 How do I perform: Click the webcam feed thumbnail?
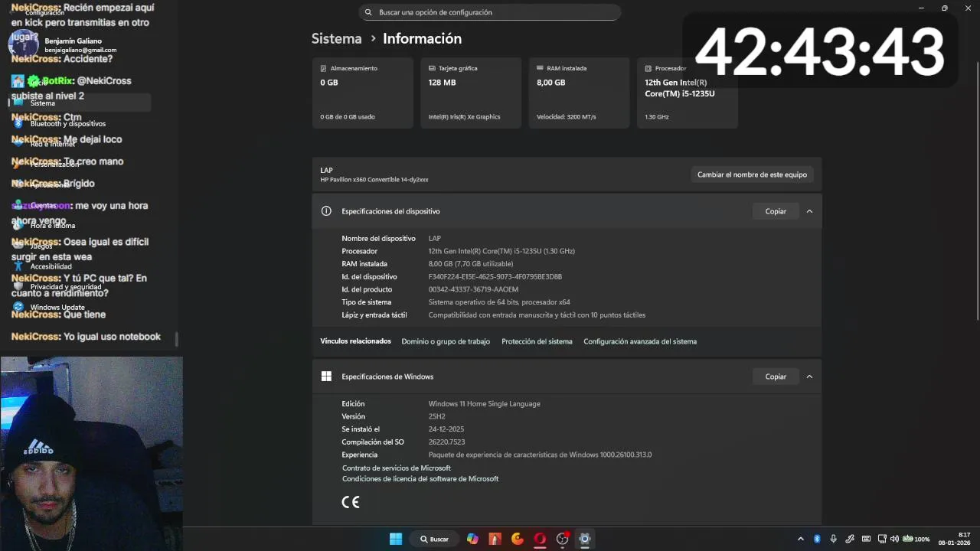coord(91,454)
